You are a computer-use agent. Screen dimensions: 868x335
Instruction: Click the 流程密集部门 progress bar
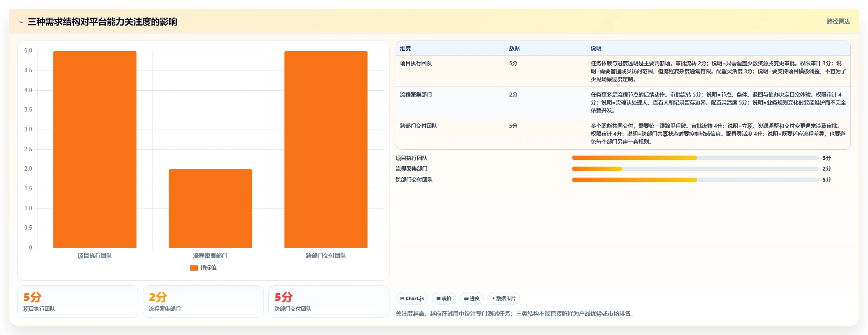(x=695, y=169)
